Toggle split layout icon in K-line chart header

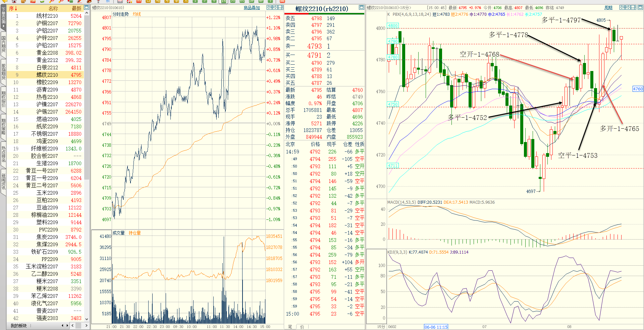(634, 7)
